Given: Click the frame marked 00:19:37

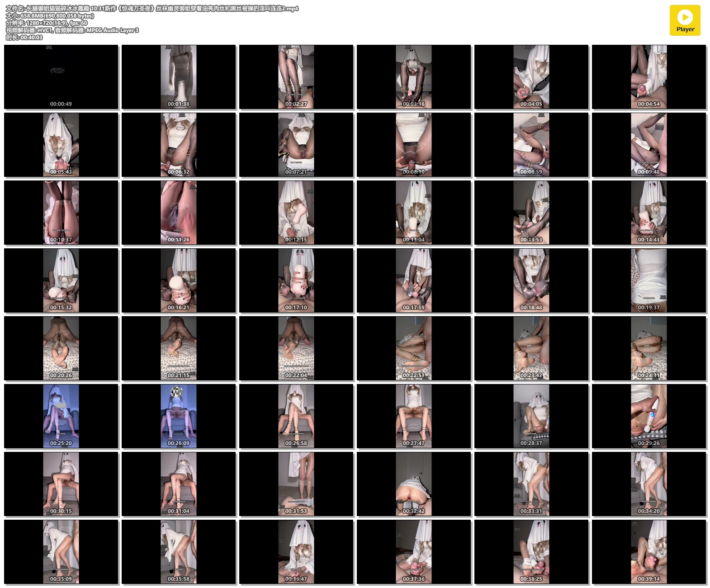Looking at the screenshot, I should tap(649, 280).
